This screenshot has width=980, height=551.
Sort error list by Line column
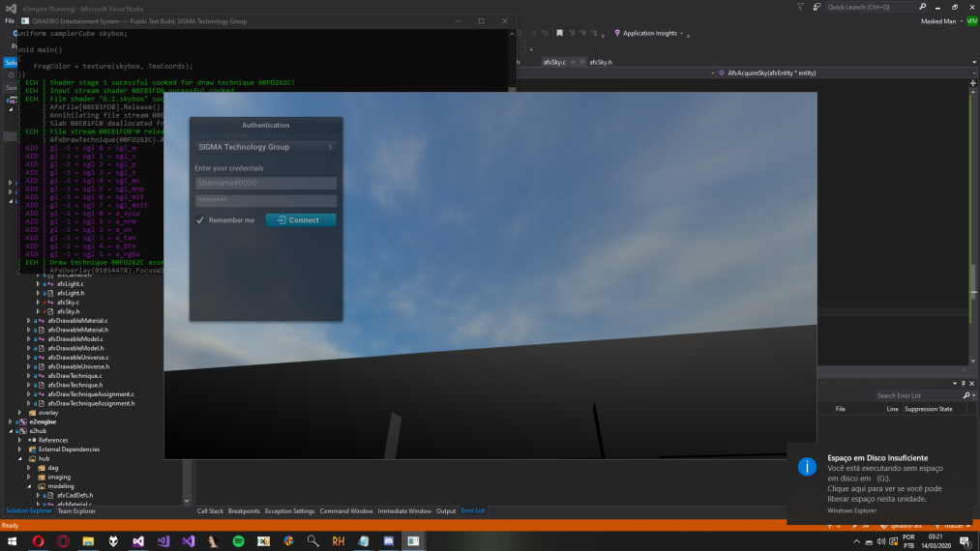pyautogui.click(x=892, y=409)
